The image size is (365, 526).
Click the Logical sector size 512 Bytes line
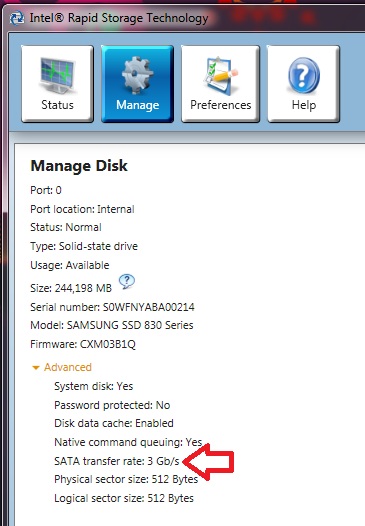(x=124, y=498)
